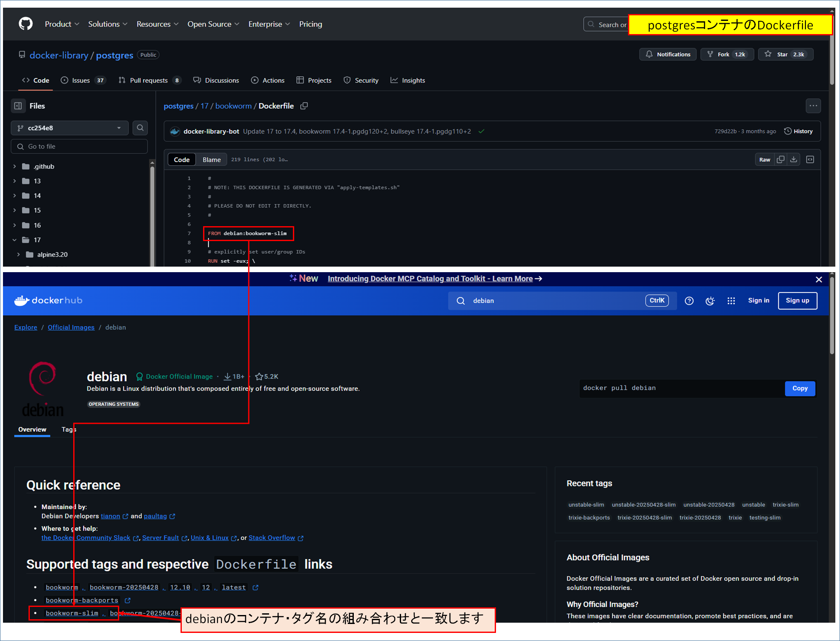Click the GitHub Octocat logo

[x=26, y=24]
